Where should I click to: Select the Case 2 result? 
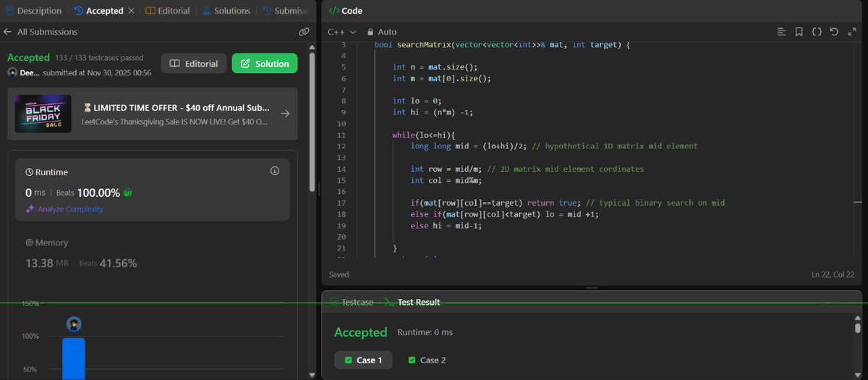427,360
